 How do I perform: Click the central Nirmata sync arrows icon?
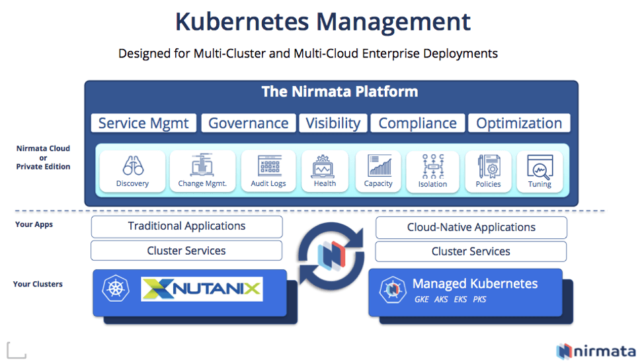331,255
